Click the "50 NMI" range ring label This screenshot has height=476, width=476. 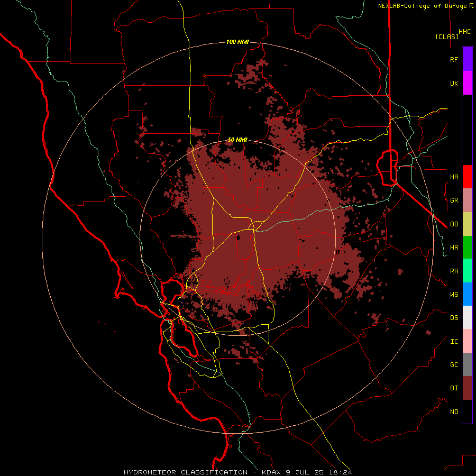pyautogui.click(x=237, y=140)
